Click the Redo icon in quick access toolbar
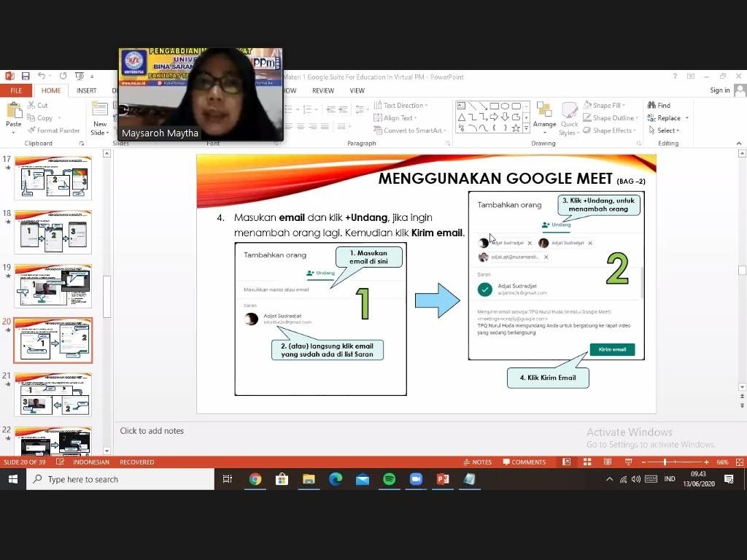This screenshot has width=747, height=560. pyautogui.click(x=63, y=76)
